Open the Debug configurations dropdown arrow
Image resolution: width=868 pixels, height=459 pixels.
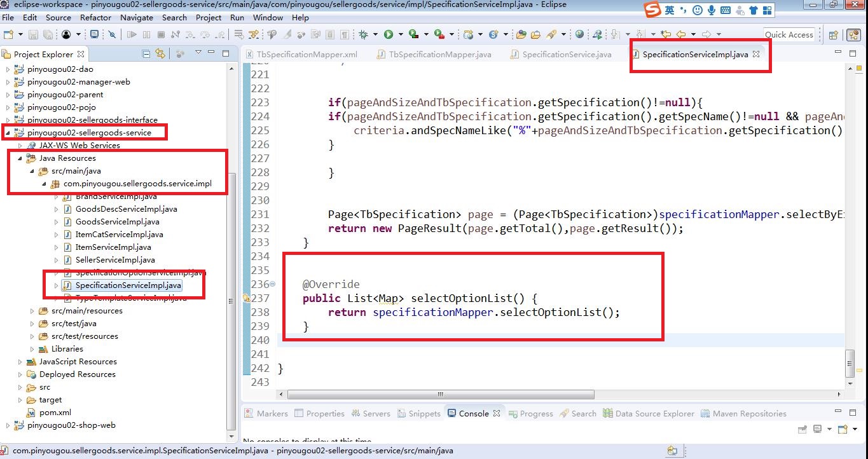375,34
